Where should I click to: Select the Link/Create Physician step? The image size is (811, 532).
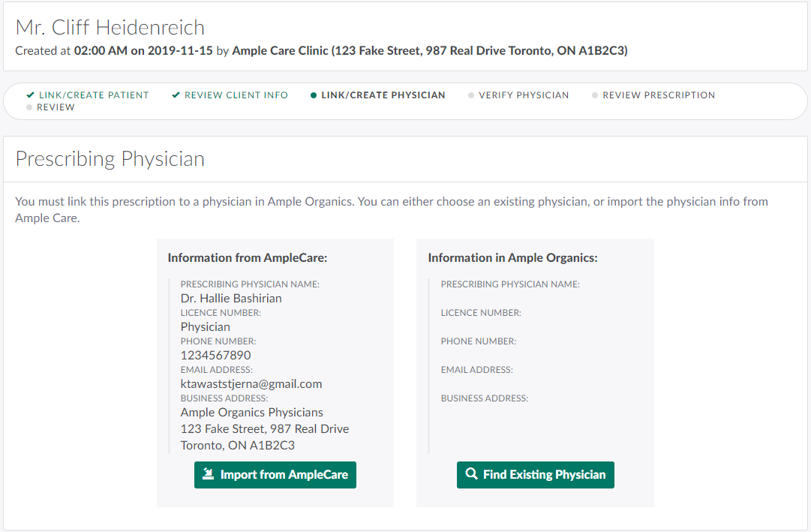(x=383, y=95)
